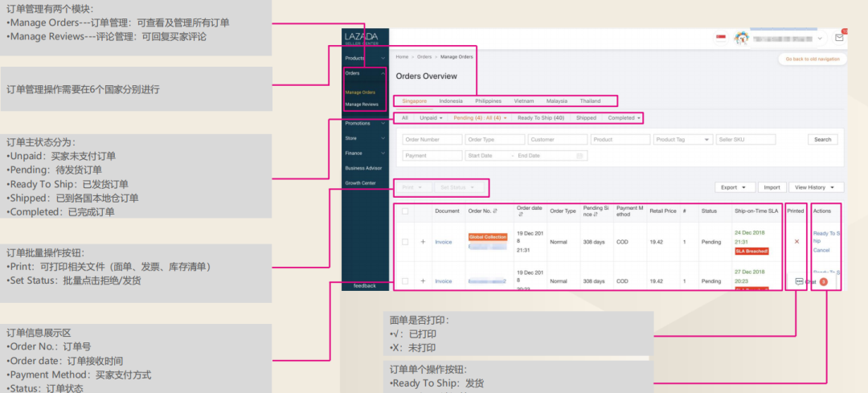
Task: Expand the second order row with plus
Action: pyautogui.click(x=424, y=281)
